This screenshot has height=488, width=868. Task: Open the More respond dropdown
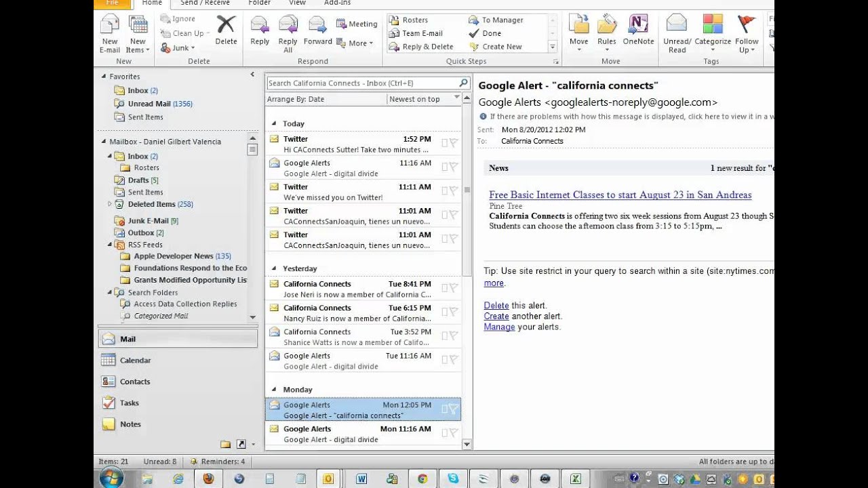pos(355,43)
